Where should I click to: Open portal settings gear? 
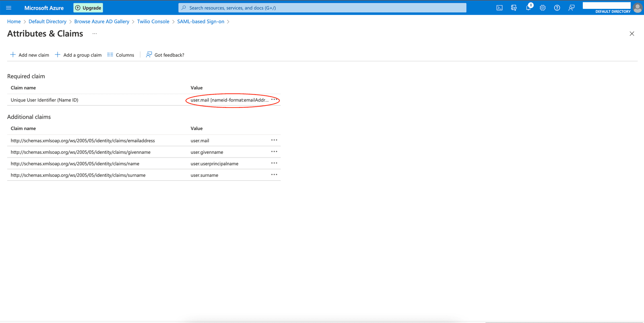(x=543, y=8)
